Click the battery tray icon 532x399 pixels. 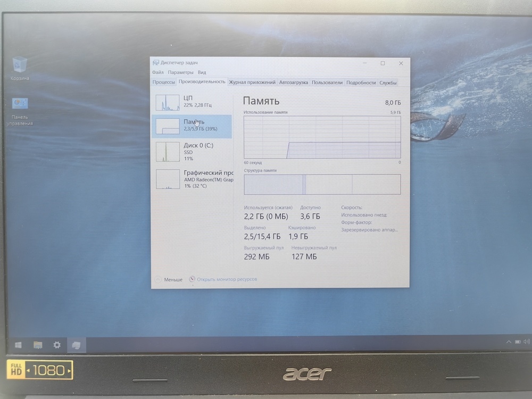518,342
